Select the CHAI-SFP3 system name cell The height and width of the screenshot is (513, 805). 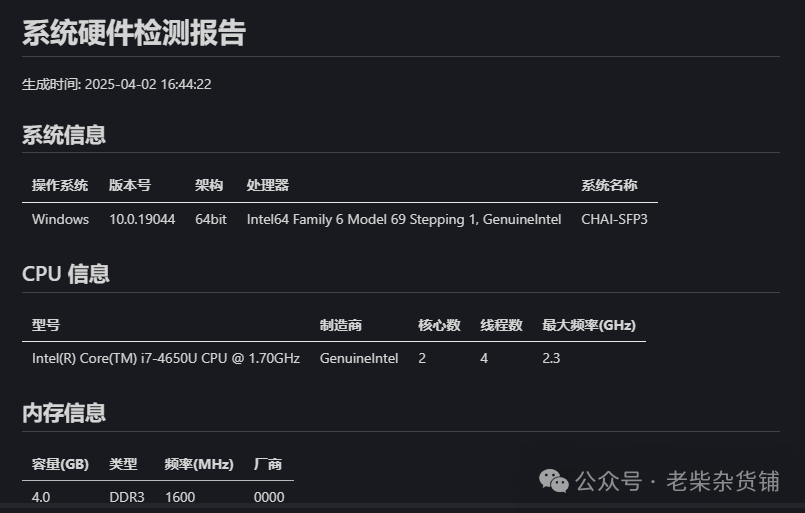coord(615,219)
